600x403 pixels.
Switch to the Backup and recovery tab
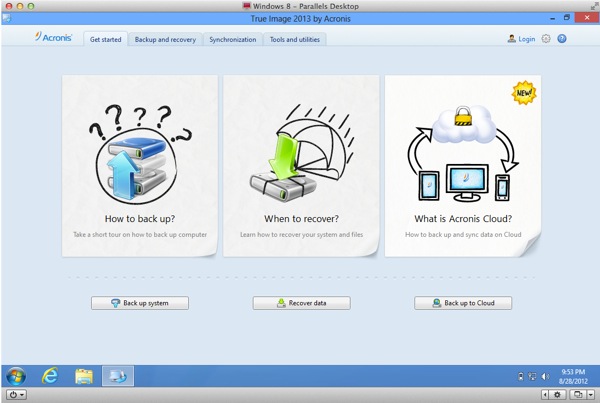pos(165,39)
